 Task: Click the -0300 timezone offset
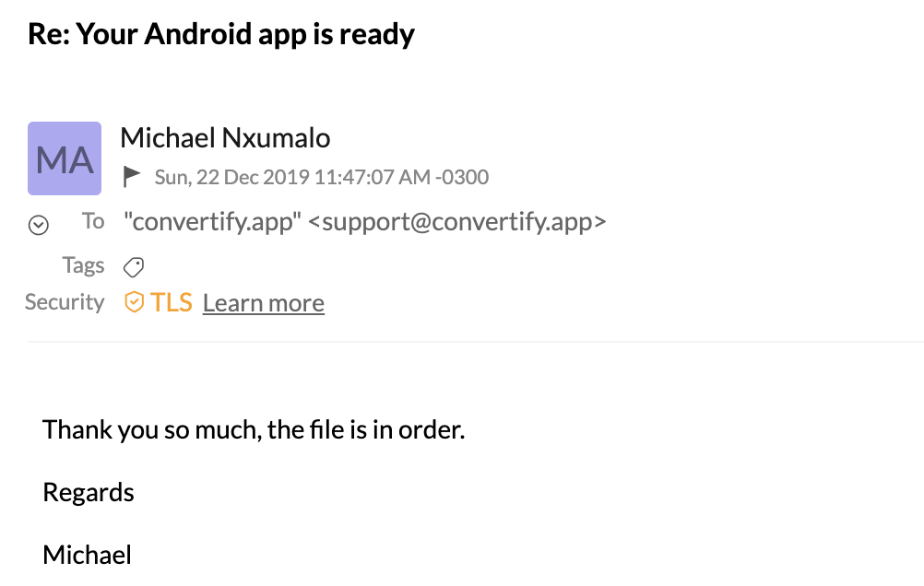coord(462,177)
